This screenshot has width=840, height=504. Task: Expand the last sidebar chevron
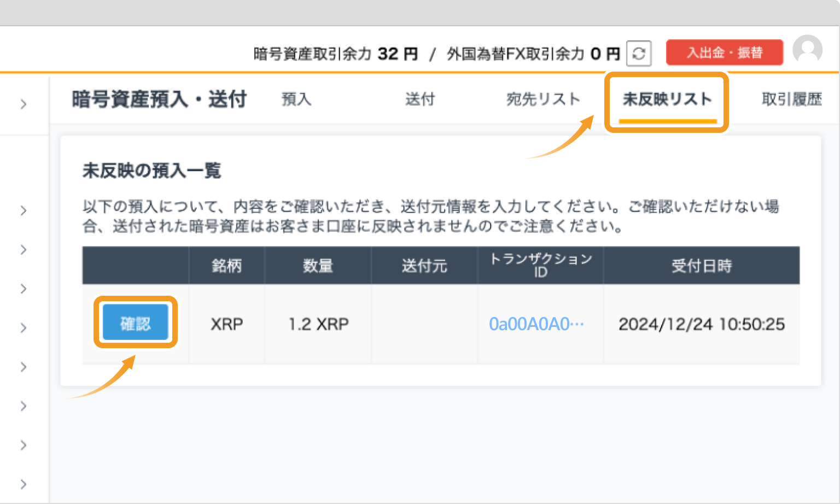24,484
